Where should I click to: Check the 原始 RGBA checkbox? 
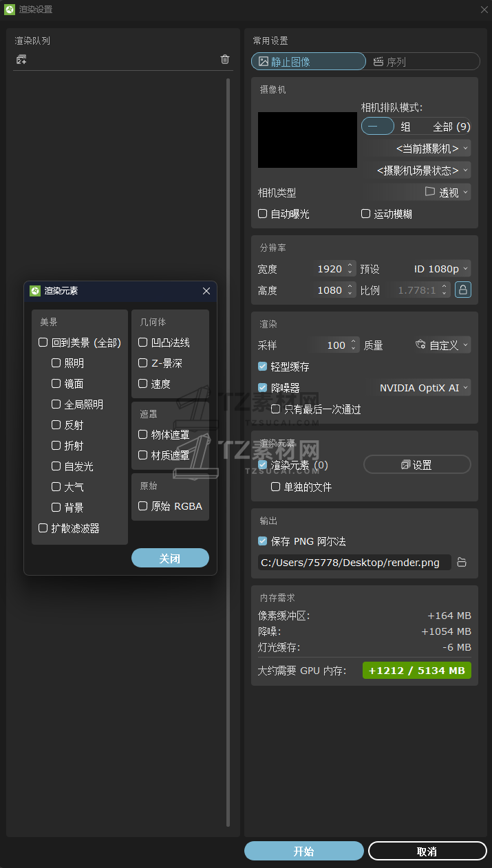142,506
